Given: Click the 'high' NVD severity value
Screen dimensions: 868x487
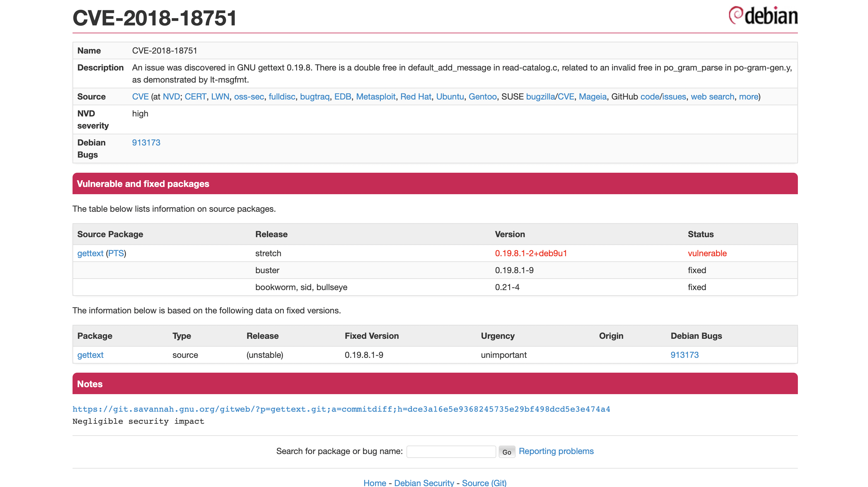Looking at the screenshot, I should [x=140, y=114].
